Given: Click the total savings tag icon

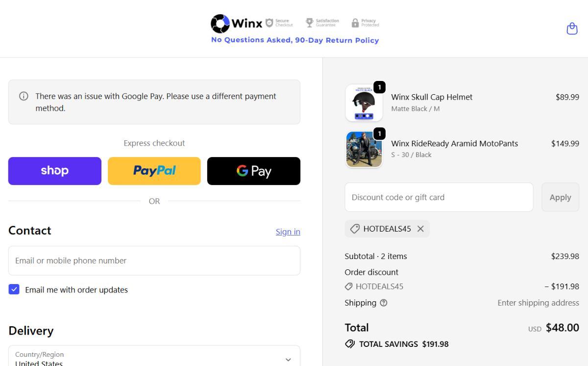Looking at the screenshot, I should point(350,344).
